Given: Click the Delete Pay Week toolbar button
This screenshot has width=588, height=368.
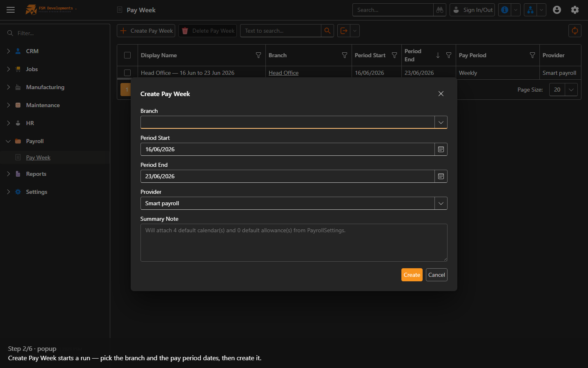Looking at the screenshot, I should pos(208,31).
